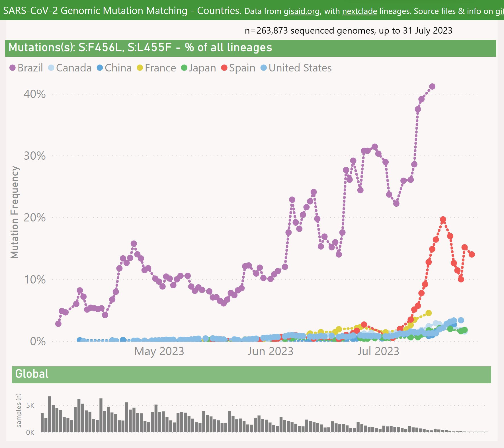This screenshot has width=504, height=448.
Task: Click Spain's peak data point near 20%
Action: (x=443, y=220)
